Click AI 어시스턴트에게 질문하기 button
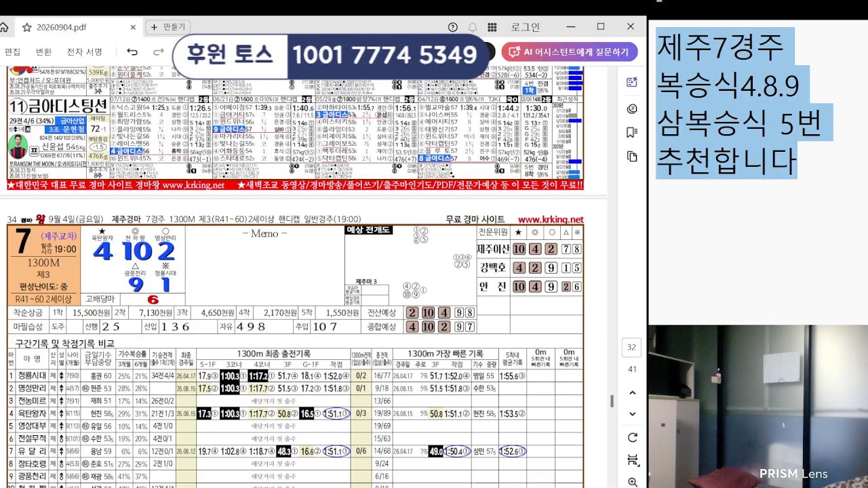The image size is (868, 488). click(570, 52)
